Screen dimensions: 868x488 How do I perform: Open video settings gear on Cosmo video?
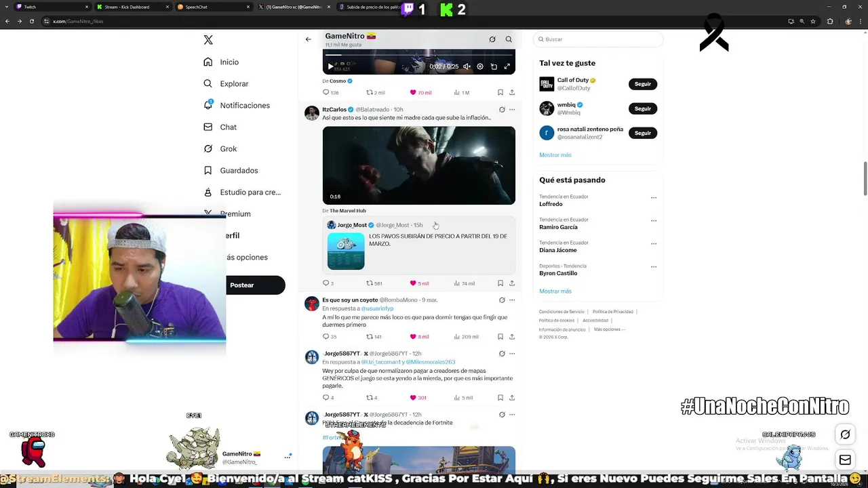[480, 66]
